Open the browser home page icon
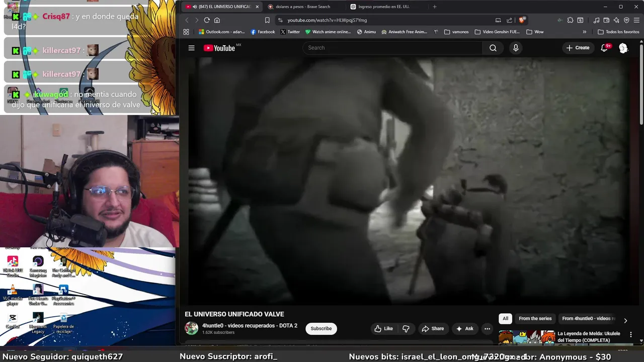The height and width of the screenshot is (362, 644). pos(217,20)
